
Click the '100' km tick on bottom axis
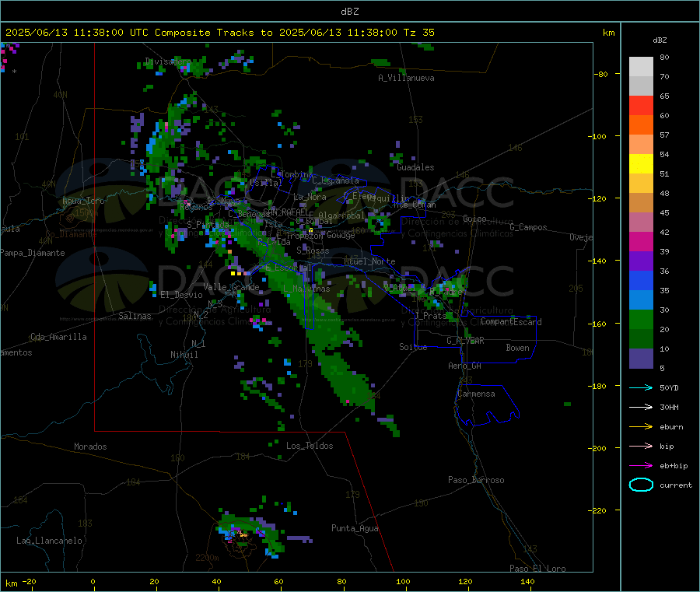(403, 582)
